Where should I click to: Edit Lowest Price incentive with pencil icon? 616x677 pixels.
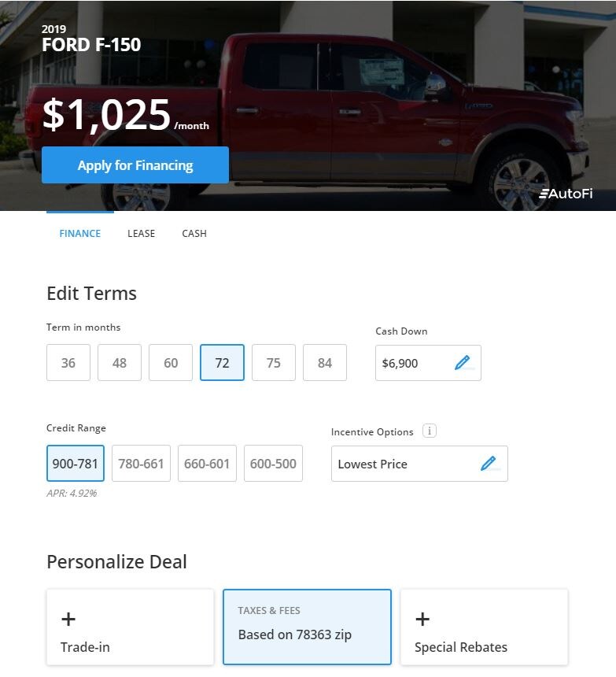[x=488, y=464]
